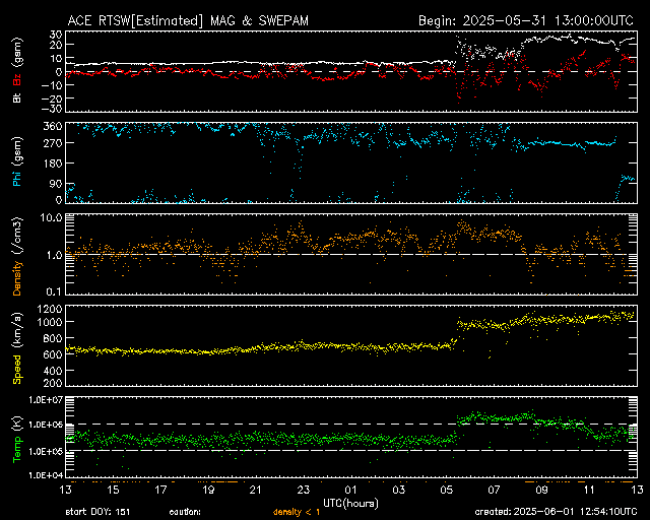650x520 pixels.
Task: Click the 21 hour label on the time axis
Action: coord(256,490)
